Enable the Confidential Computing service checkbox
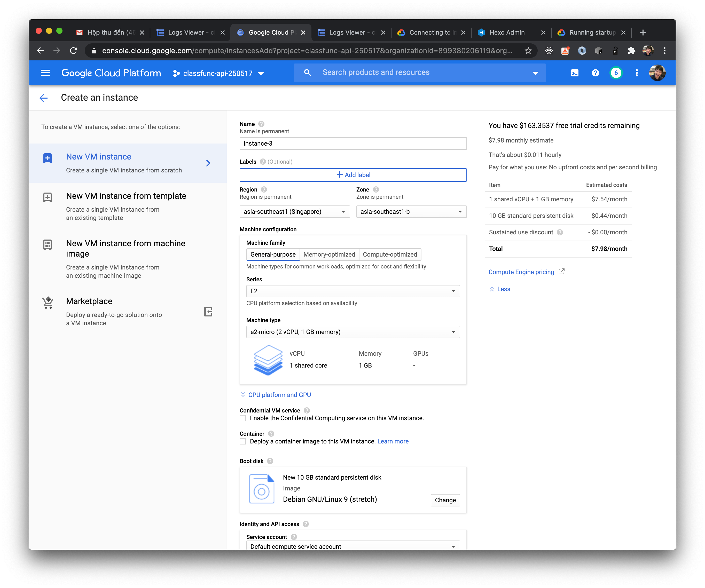 tap(243, 418)
